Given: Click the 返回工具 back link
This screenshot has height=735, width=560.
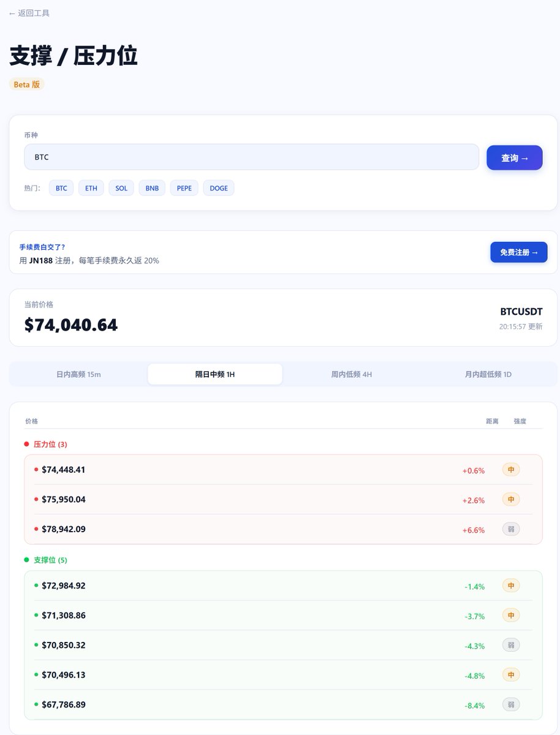Looking at the screenshot, I should tap(29, 13).
